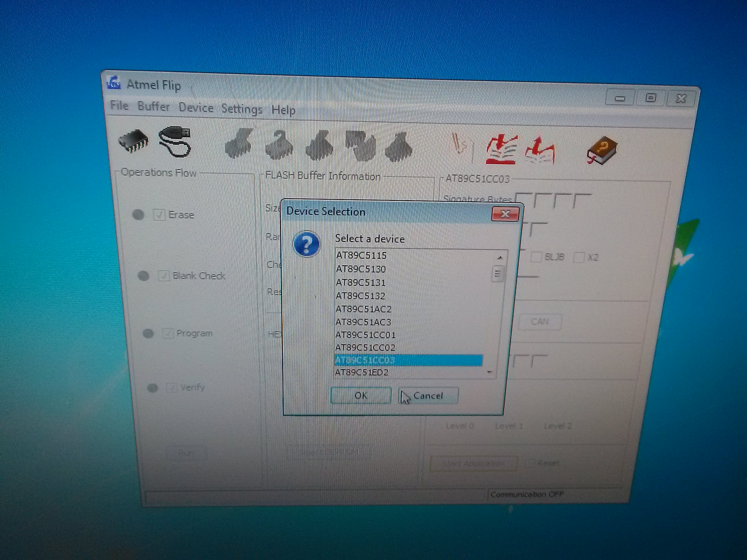Click the device list scroll up arrow
Image resolution: width=747 pixels, height=560 pixels.
tap(500, 258)
